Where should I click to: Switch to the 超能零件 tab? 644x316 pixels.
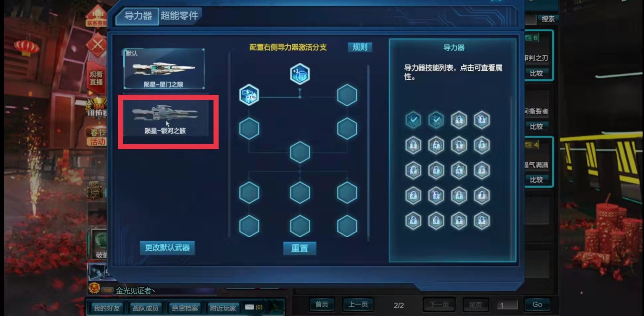point(179,16)
